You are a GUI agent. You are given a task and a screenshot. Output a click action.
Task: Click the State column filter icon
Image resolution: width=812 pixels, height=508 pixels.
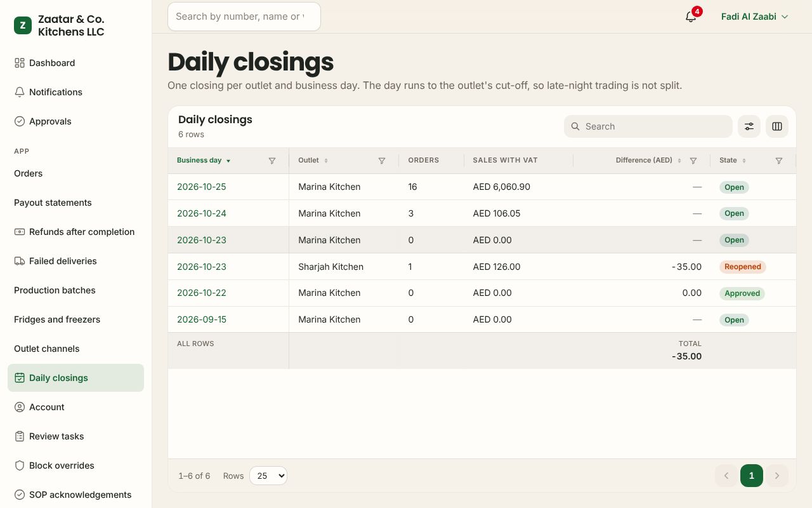[x=779, y=161]
